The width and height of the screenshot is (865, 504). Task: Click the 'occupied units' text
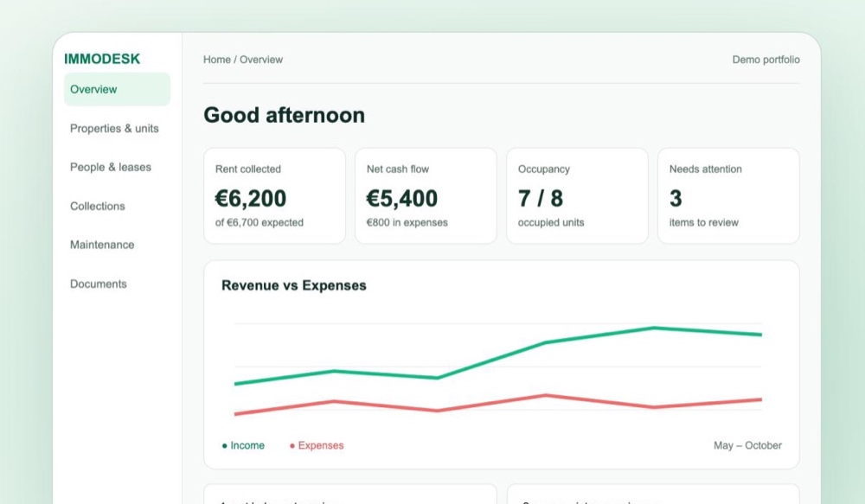tap(551, 223)
